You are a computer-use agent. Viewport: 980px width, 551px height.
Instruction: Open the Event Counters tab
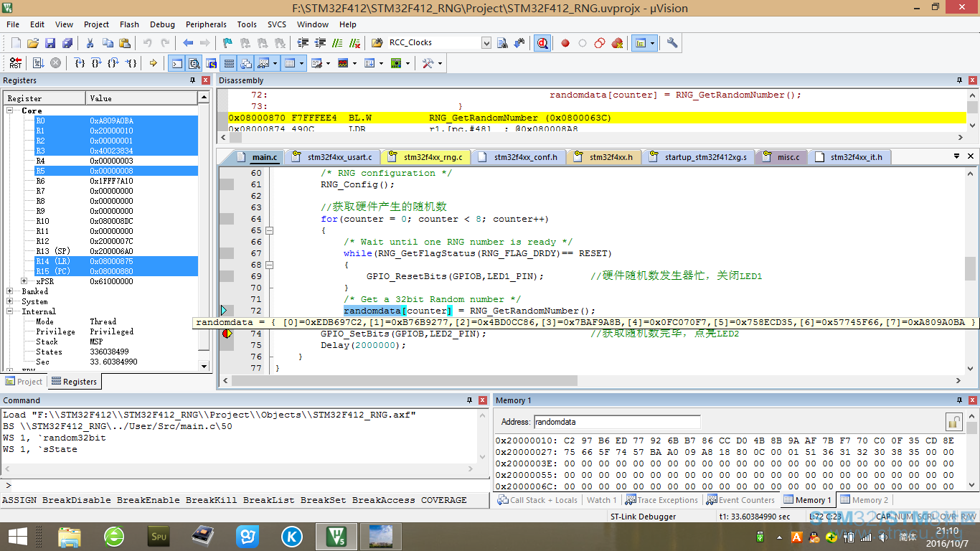(741, 500)
